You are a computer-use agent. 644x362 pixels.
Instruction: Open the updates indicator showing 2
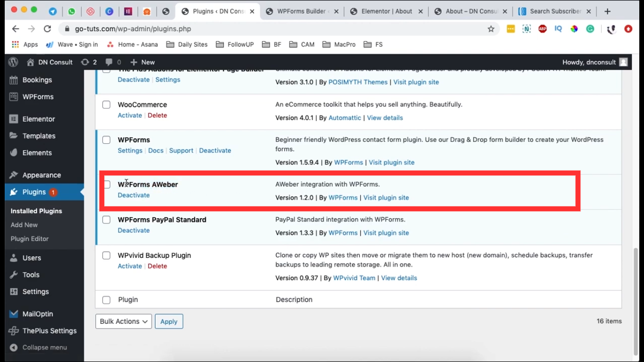click(89, 62)
